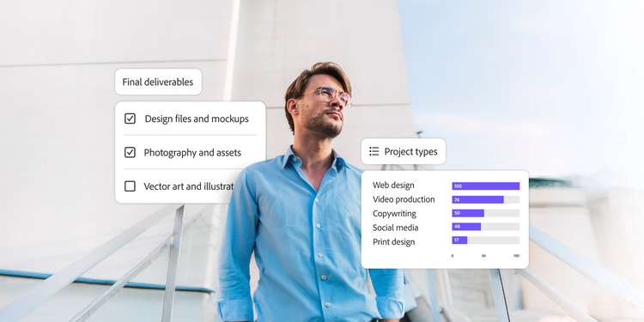
Task: Click the list icon beside Project types
Action: [x=374, y=151]
